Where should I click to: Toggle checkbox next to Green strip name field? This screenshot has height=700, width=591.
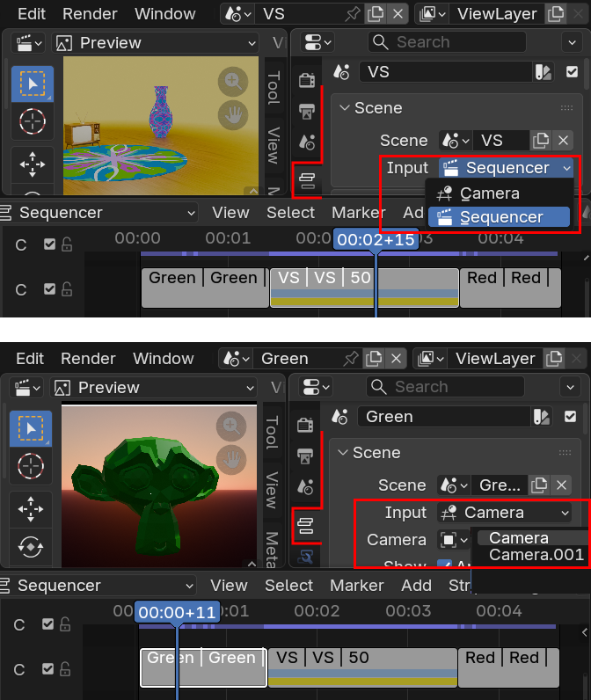tap(573, 417)
